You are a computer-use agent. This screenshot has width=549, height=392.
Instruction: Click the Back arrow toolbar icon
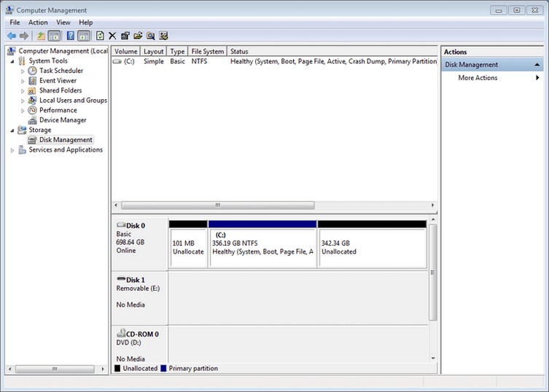tap(12, 36)
